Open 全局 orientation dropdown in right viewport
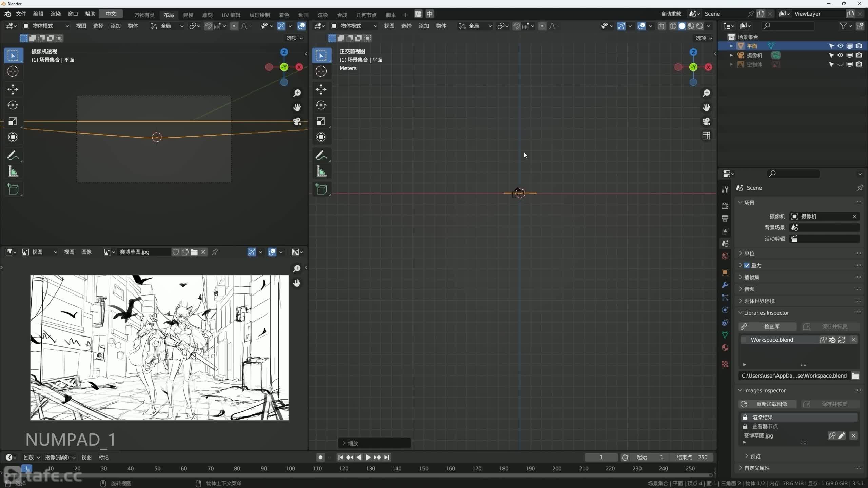Image resolution: width=868 pixels, height=488 pixels. tap(476, 26)
